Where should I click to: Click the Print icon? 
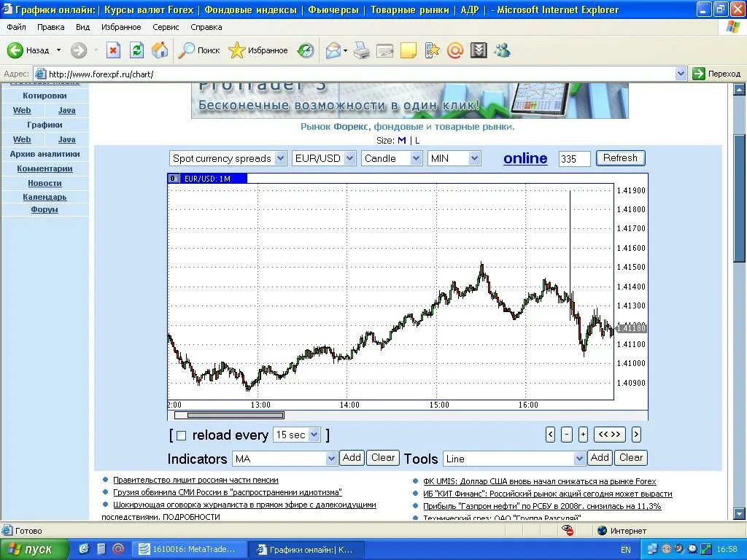(x=362, y=50)
